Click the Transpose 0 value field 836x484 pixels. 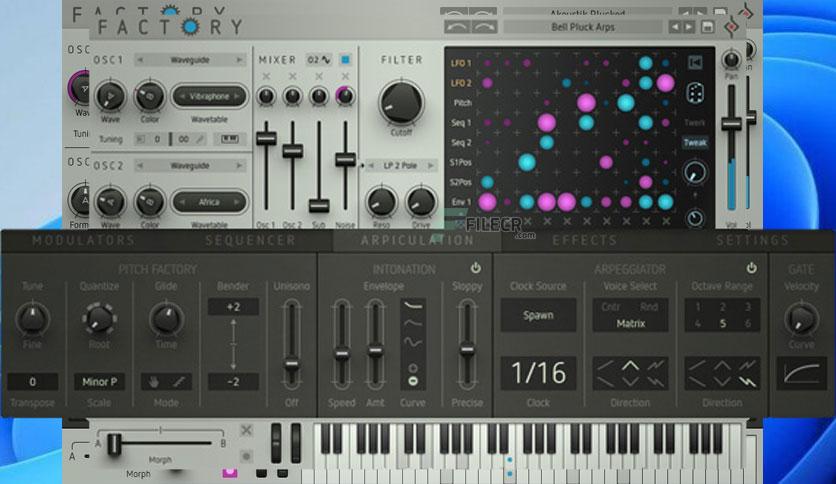[x=33, y=382]
